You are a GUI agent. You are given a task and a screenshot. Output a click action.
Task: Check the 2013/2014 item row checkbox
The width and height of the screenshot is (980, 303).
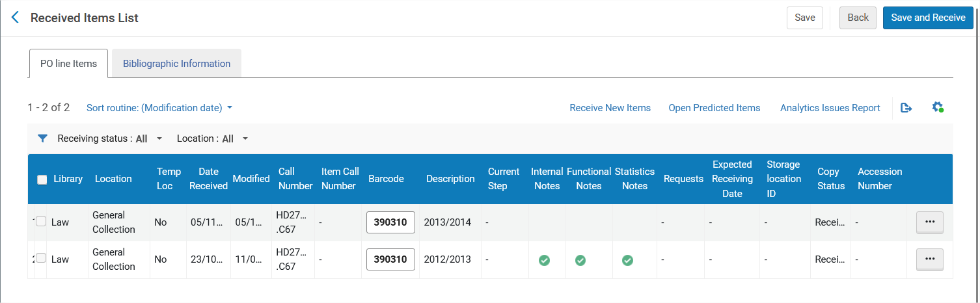[41, 221]
